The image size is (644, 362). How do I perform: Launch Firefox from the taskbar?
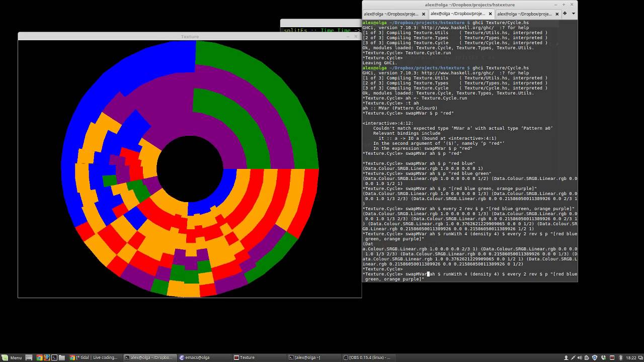pyautogui.click(x=47, y=357)
